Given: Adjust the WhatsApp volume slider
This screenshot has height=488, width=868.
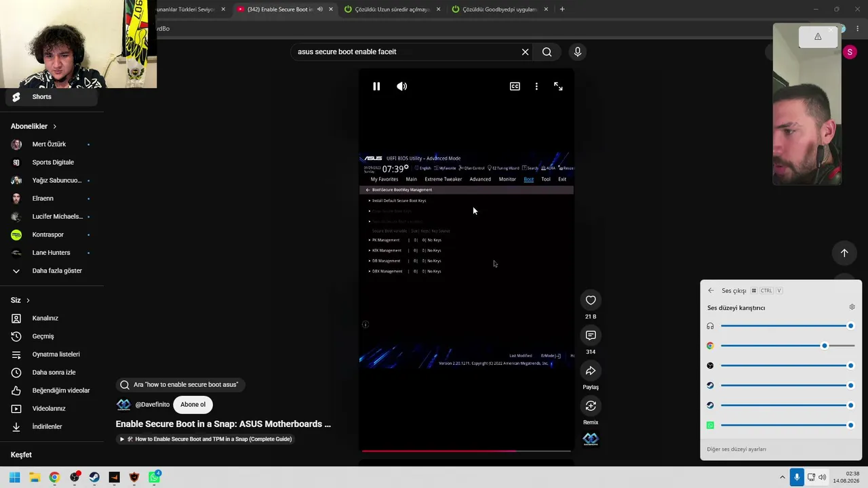Looking at the screenshot, I should [787, 425].
